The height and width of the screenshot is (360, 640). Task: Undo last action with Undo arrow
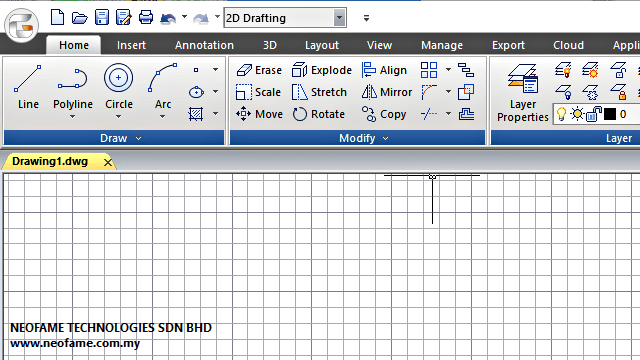pos(168,18)
